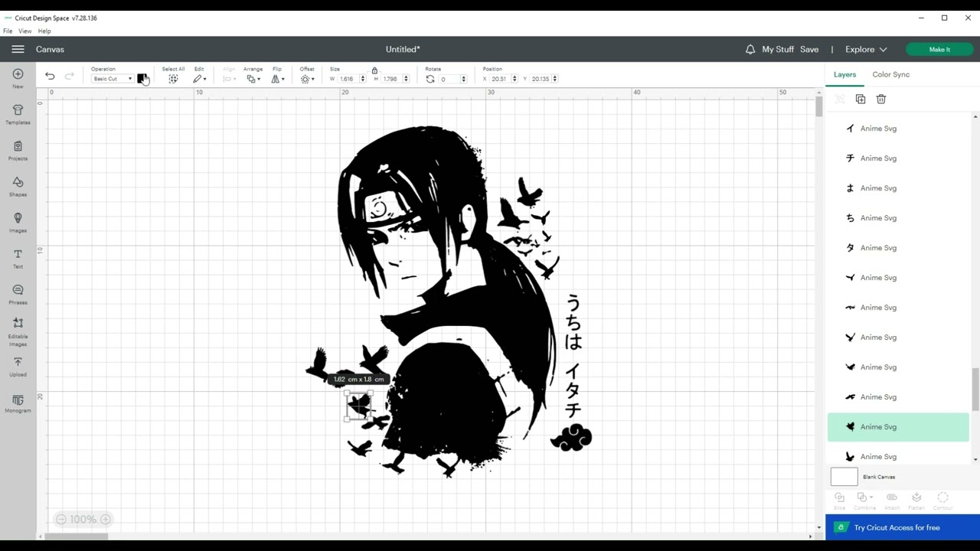Expand the Combine options dropdown
980x551 pixels.
(871, 497)
